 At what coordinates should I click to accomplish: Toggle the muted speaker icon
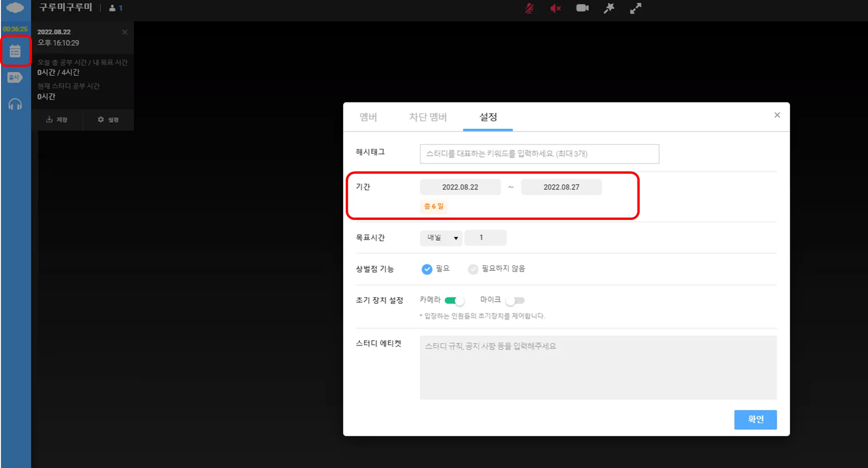click(556, 8)
